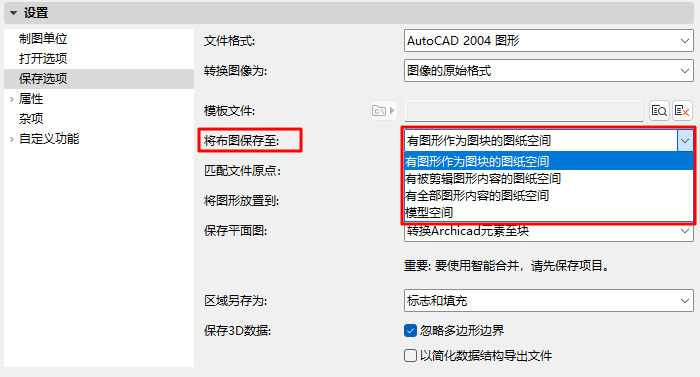Screen dimensions: 700x377
Task: Uncheck 忽略多边形边界 checkbox
Action: 410,331
